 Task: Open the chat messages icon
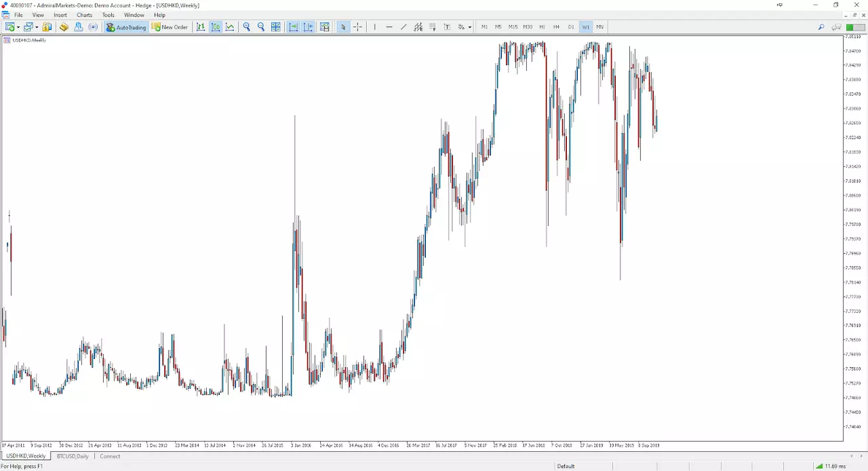click(837, 27)
